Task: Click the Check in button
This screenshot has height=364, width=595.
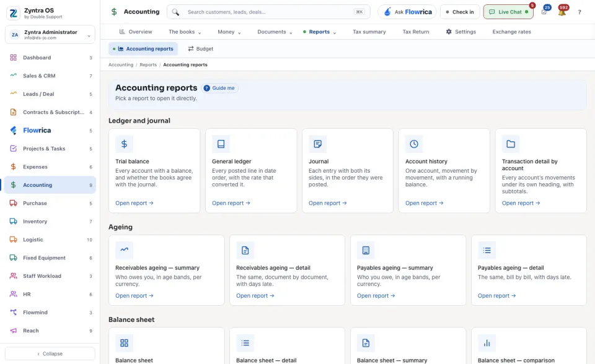Action: (460, 12)
